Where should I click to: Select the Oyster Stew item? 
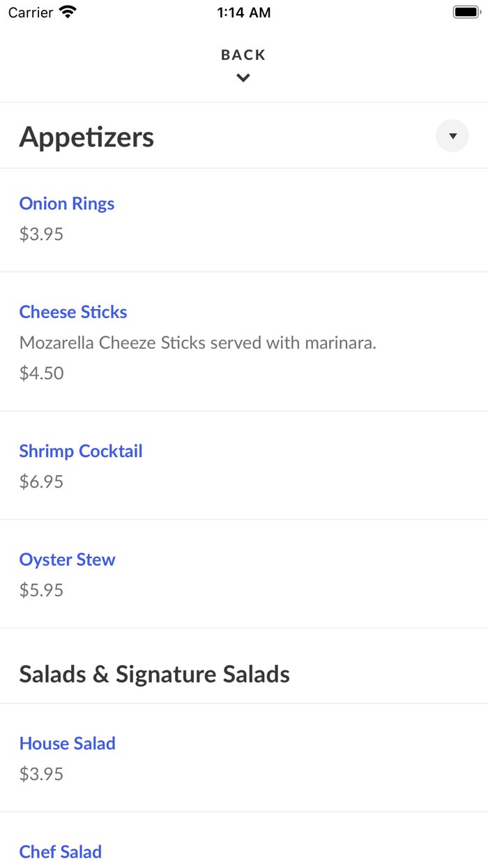(68, 560)
